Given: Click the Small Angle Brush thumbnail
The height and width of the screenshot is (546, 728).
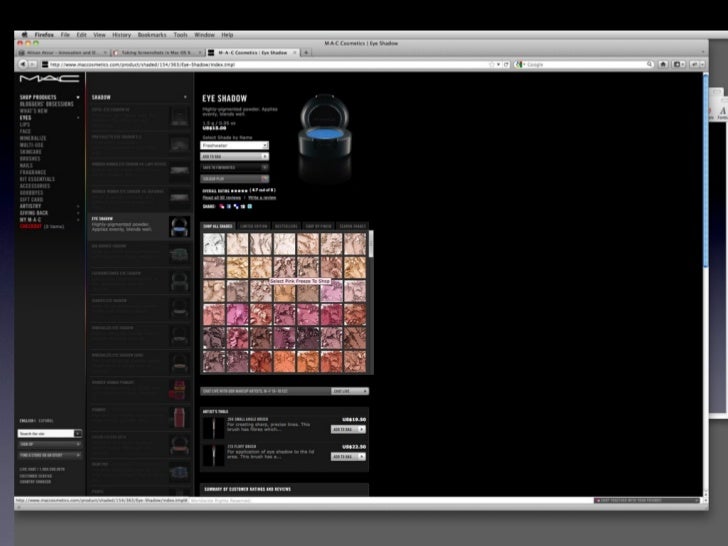Looking at the screenshot, I should [x=214, y=427].
